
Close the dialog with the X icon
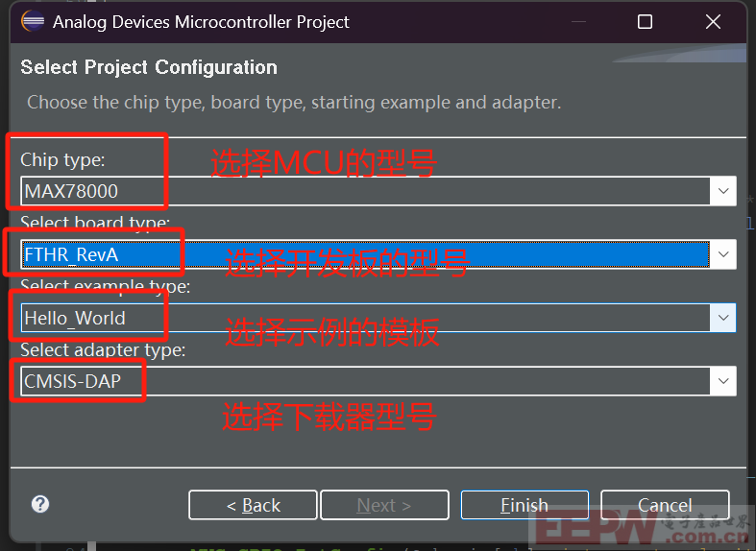[x=713, y=22]
